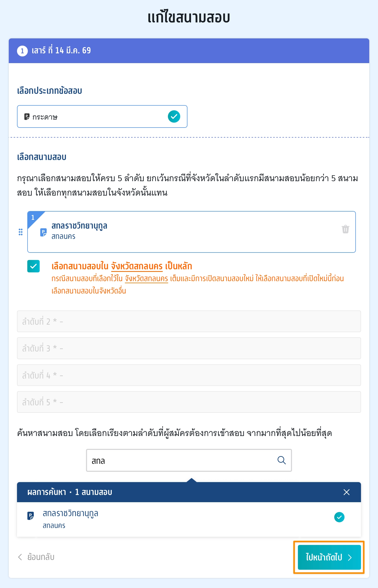Select the กระดาษ exam type option

pyautogui.click(x=102, y=116)
